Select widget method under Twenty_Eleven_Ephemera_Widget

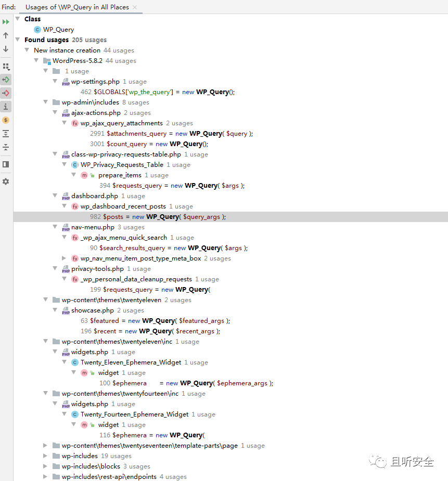pos(108,373)
